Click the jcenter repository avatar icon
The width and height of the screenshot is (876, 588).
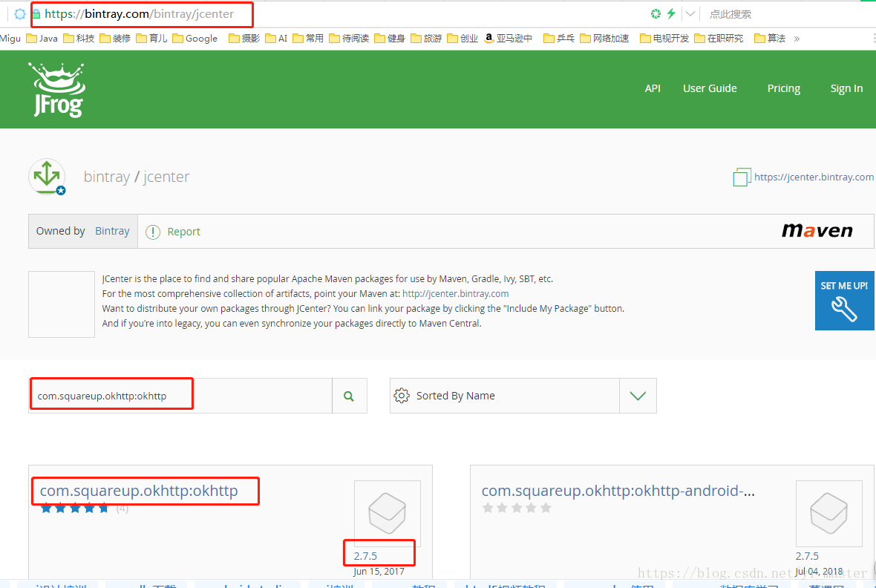point(47,177)
